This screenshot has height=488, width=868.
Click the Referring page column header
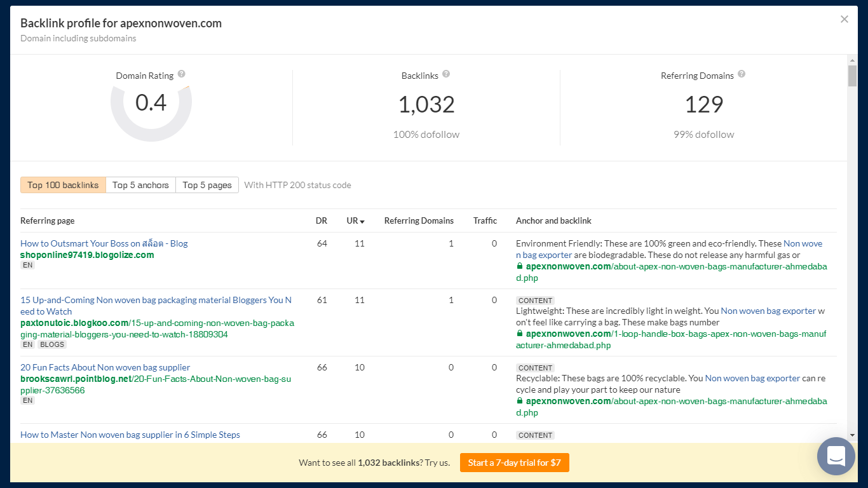[47, 220]
